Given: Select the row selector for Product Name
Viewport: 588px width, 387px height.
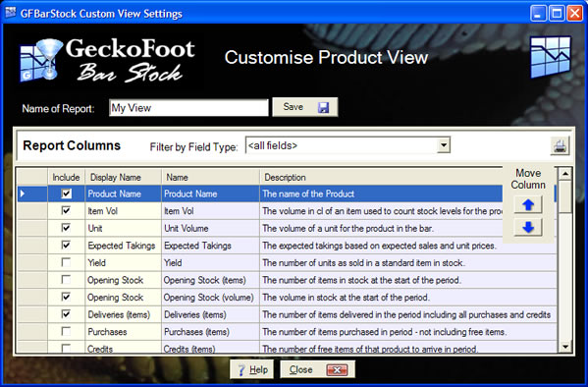Looking at the screenshot, I should pos(32,193).
